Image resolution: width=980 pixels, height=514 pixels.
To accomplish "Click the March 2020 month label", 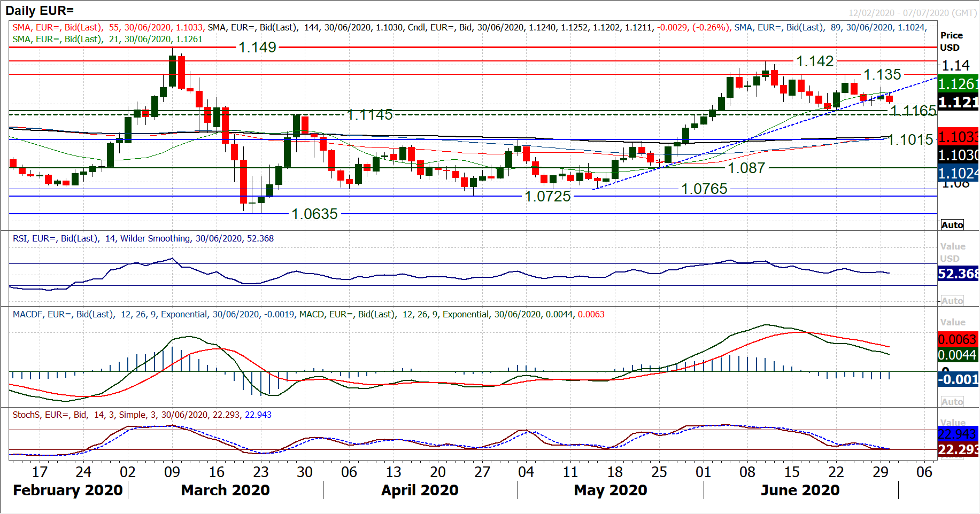I will pyautogui.click(x=225, y=490).
